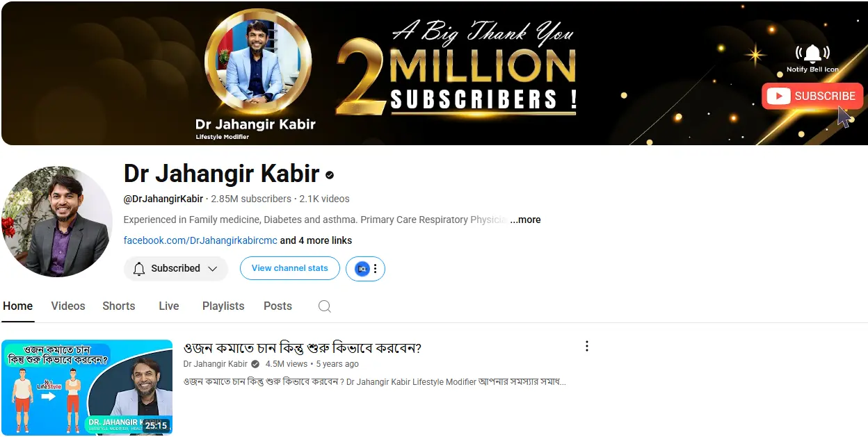The width and height of the screenshot is (868, 437).
Task: Open the Shorts tab
Action: click(x=119, y=306)
